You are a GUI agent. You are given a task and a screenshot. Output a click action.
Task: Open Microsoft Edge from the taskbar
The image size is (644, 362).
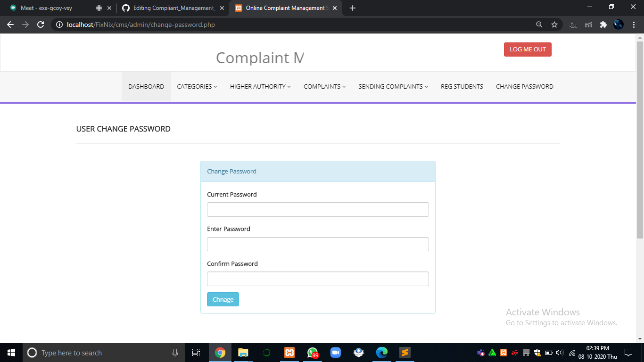tap(381, 352)
